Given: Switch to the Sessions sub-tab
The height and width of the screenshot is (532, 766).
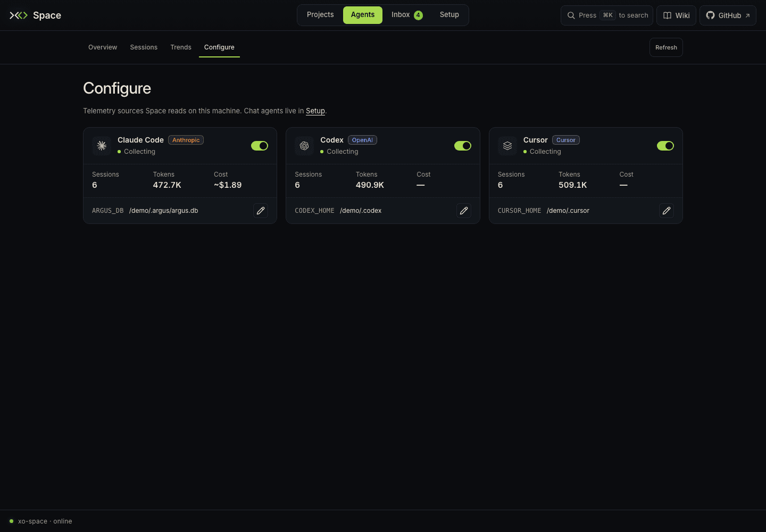Looking at the screenshot, I should (144, 47).
